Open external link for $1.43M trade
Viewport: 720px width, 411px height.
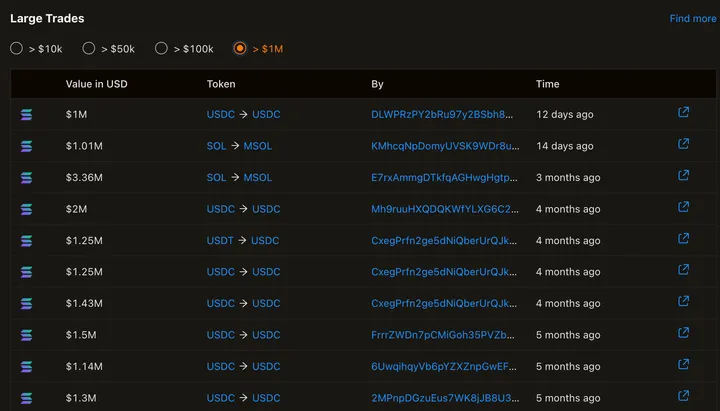pos(684,302)
